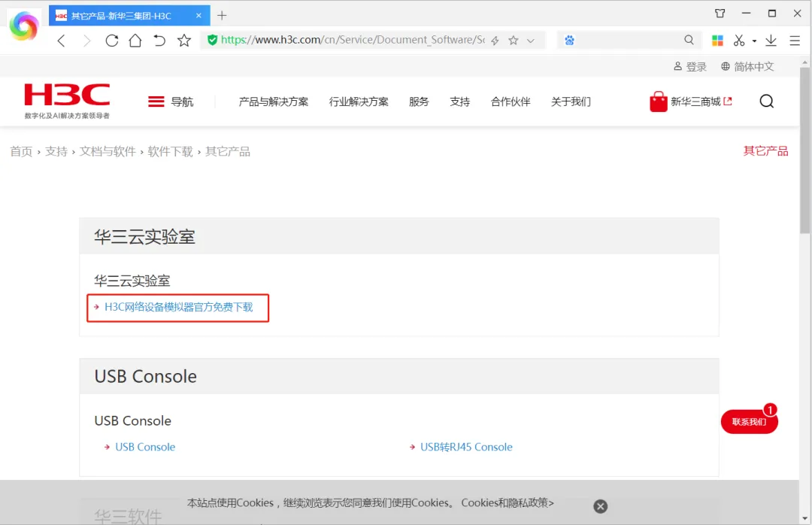Click the skin/shirt icon in title bar
Viewport: 812px width, 525px height.
click(720, 14)
